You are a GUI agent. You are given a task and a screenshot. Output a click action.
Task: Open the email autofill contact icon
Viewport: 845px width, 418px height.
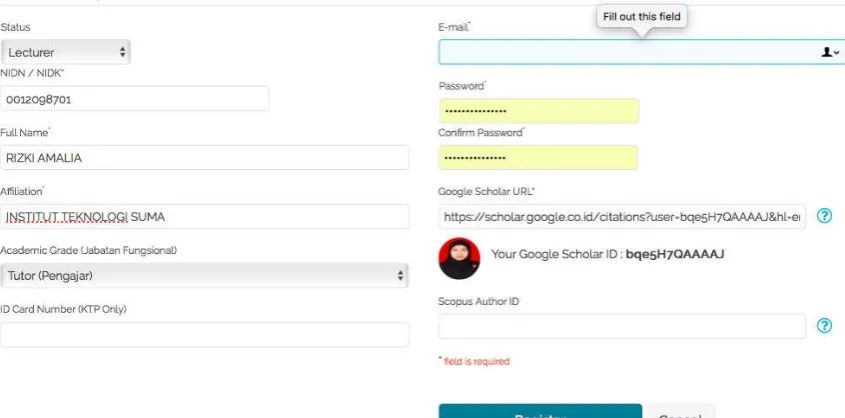tap(830, 52)
